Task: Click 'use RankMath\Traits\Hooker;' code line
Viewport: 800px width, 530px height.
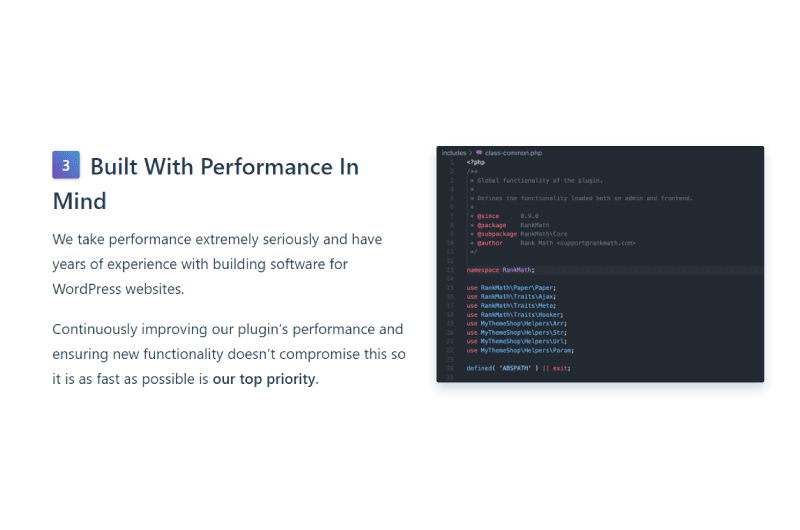Action: 515,315
